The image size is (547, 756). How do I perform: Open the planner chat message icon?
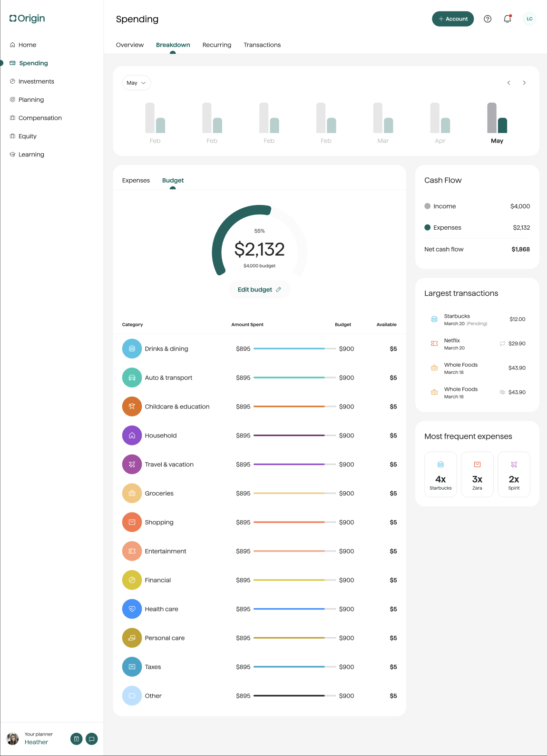click(x=92, y=739)
